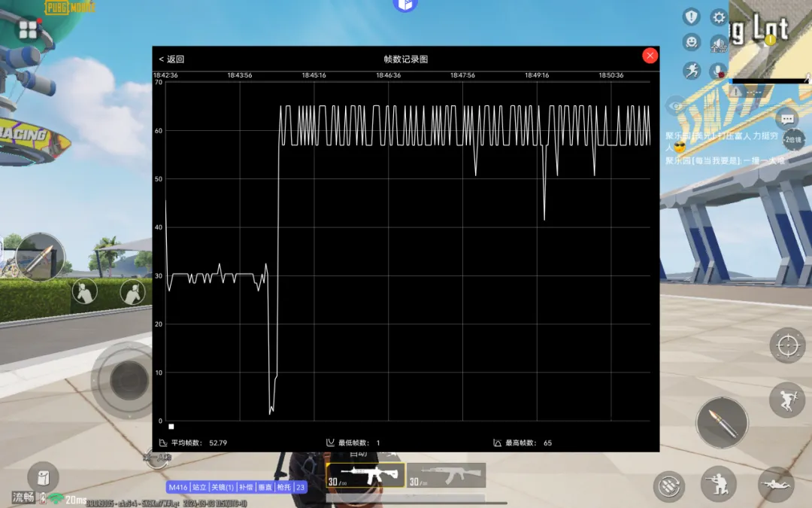
Task: Tap the minimum frame rate icon
Action: pyautogui.click(x=330, y=443)
